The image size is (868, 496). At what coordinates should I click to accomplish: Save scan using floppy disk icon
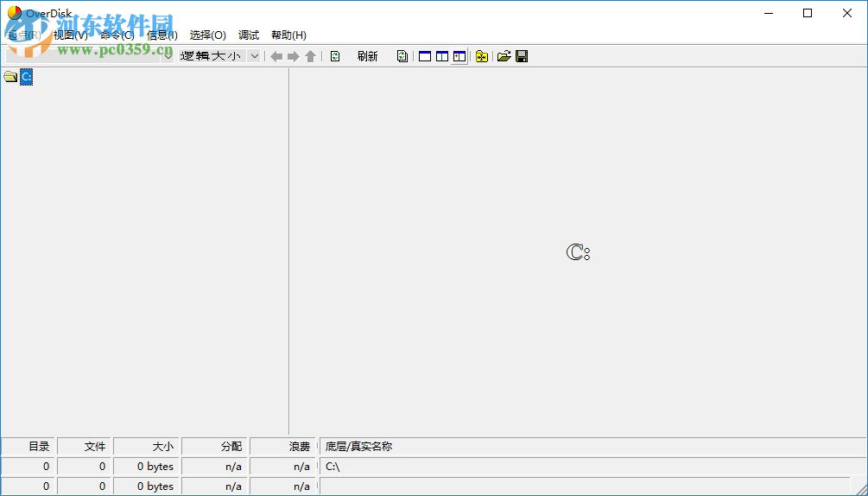[522, 56]
